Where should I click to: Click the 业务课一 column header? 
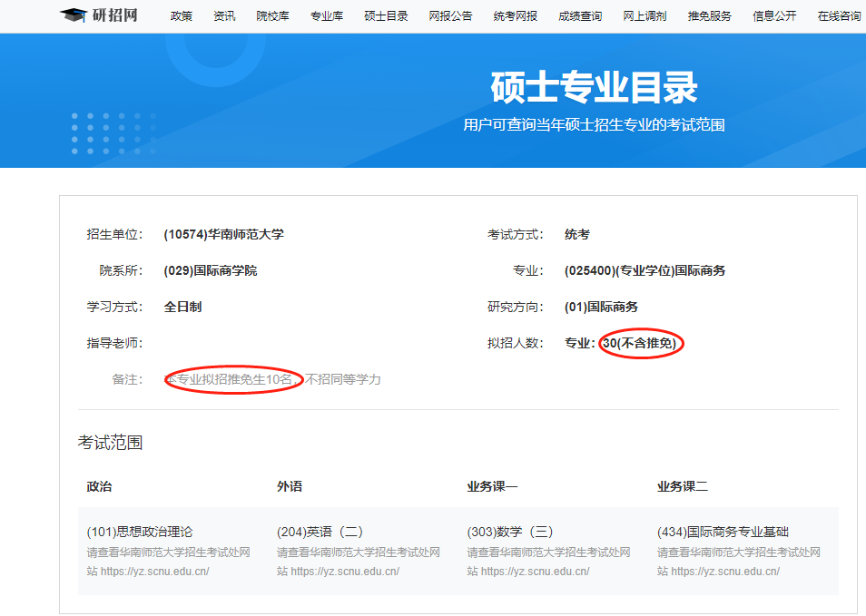(x=492, y=486)
